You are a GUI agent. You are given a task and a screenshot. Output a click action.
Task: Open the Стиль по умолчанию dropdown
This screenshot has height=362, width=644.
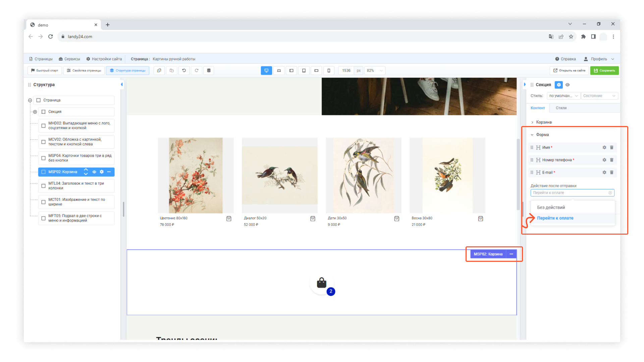(563, 96)
